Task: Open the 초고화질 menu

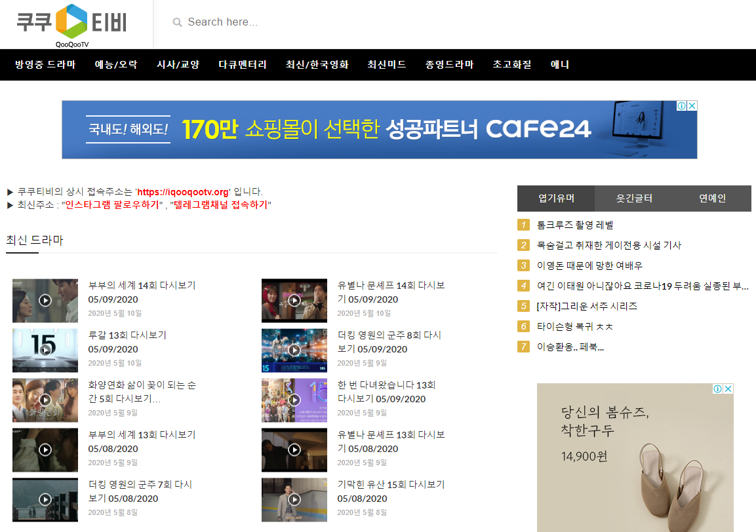Action: click(512, 65)
